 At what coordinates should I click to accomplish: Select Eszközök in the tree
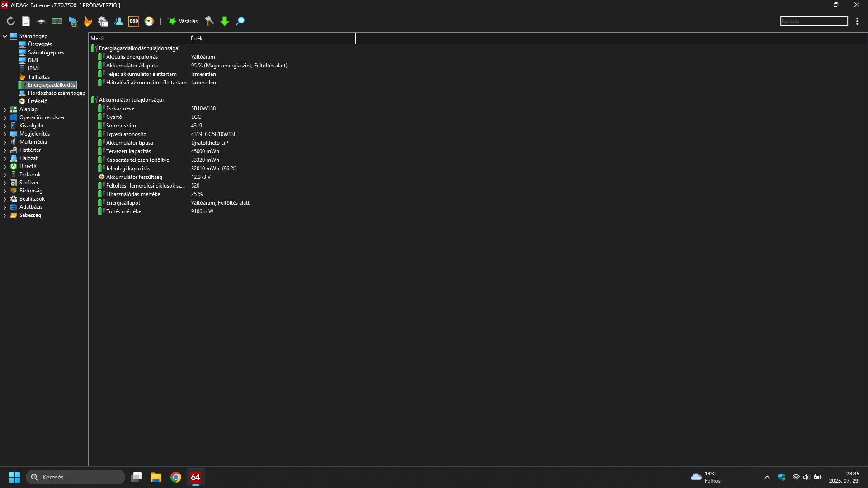[30, 174]
